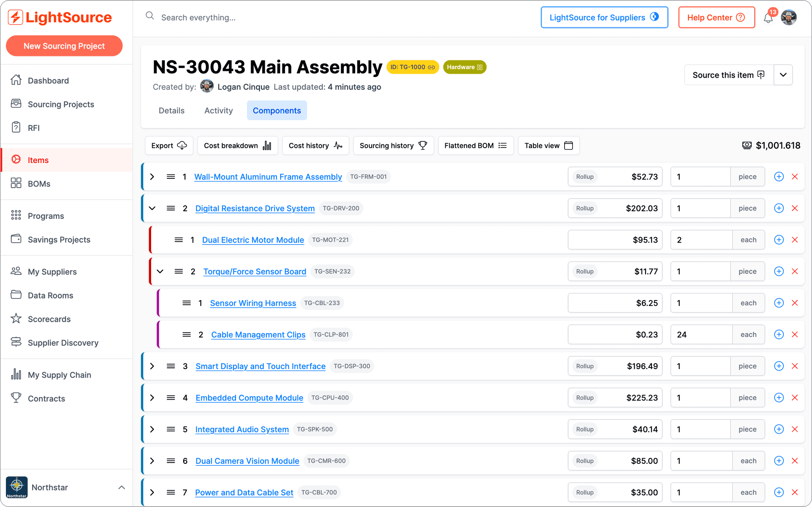
Task: Start a New Sourcing Project
Action: (x=64, y=46)
